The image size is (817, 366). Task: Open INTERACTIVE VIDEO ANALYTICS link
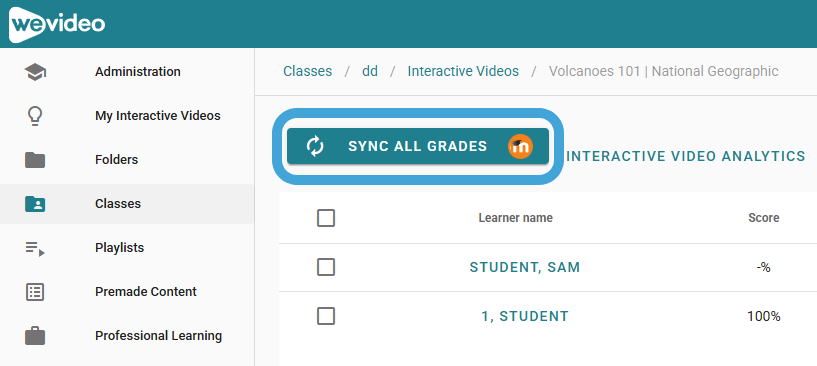pos(686,156)
